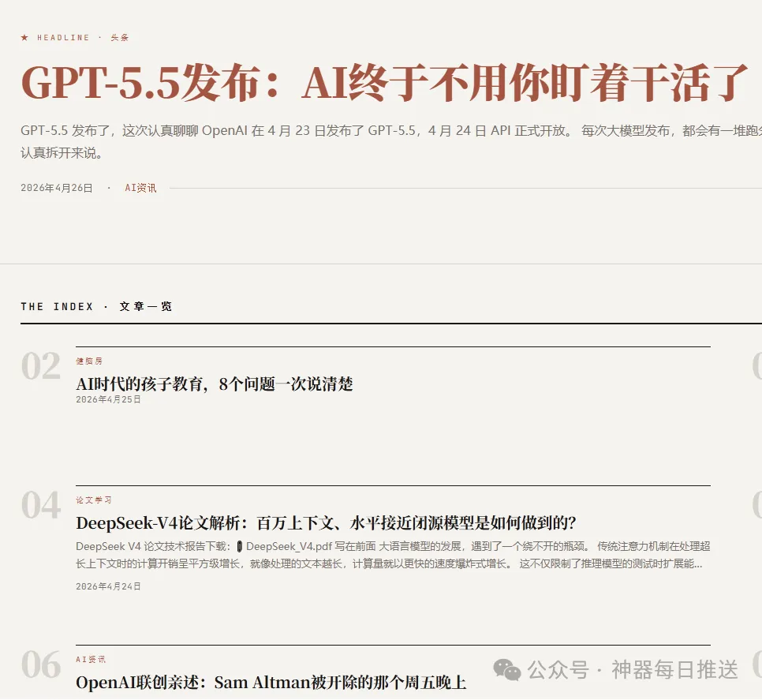Click THE INDEX · 文章一览 heading

(x=96, y=306)
